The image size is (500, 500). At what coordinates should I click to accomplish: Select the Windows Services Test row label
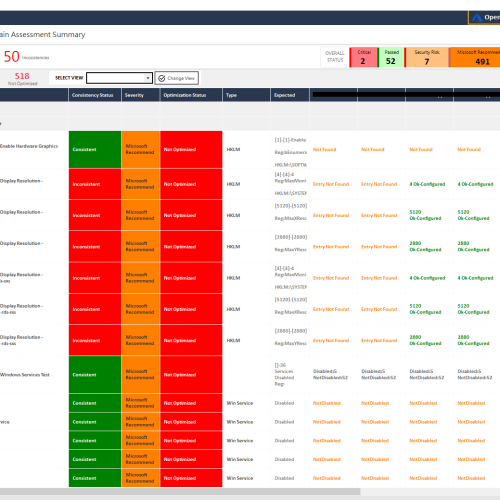[25, 375]
